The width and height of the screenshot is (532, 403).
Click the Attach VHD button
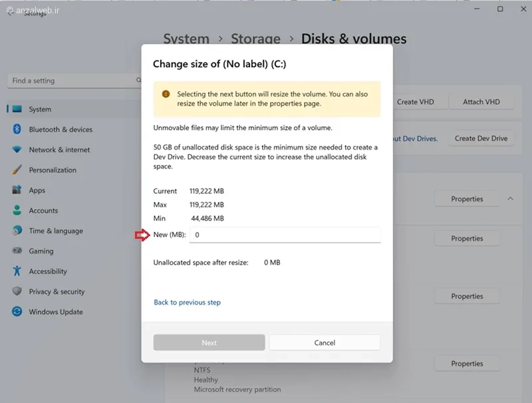tap(481, 102)
